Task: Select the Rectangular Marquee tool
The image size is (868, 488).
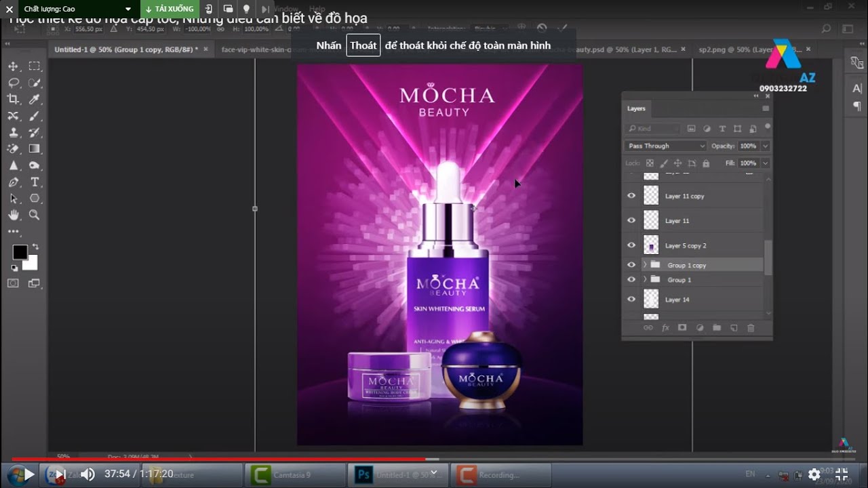Action: [x=35, y=66]
